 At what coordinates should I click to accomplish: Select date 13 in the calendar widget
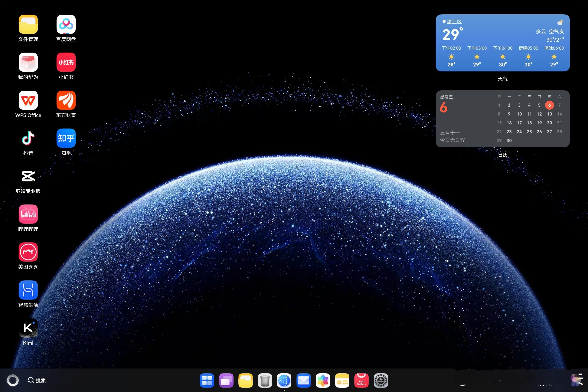pos(549,114)
